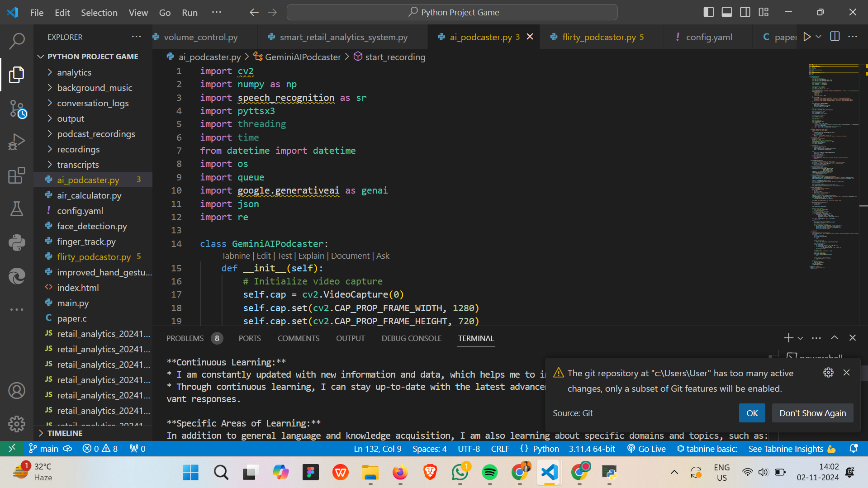The image size is (868, 488).
Task: Toggle secondary side bar visibility
Action: tap(745, 12)
